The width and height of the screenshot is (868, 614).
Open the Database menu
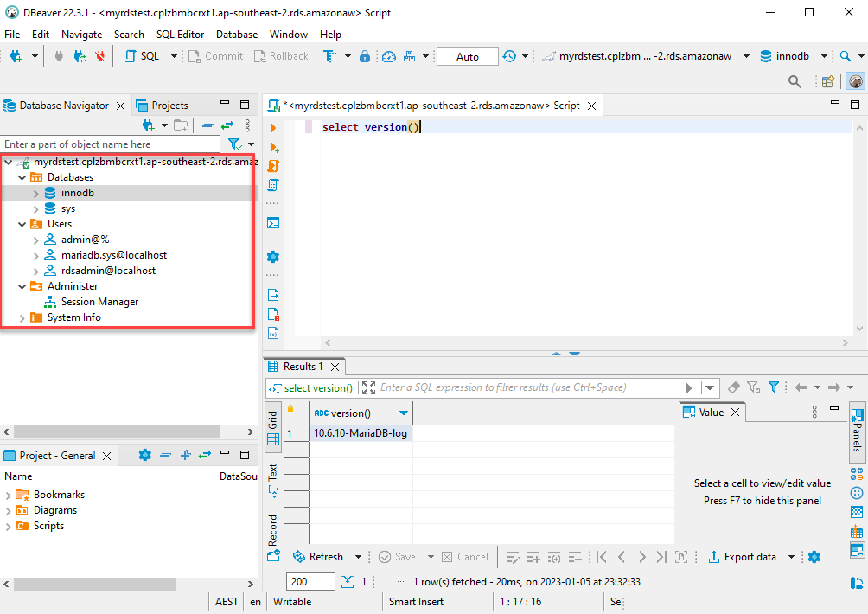[x=237, y=35]
